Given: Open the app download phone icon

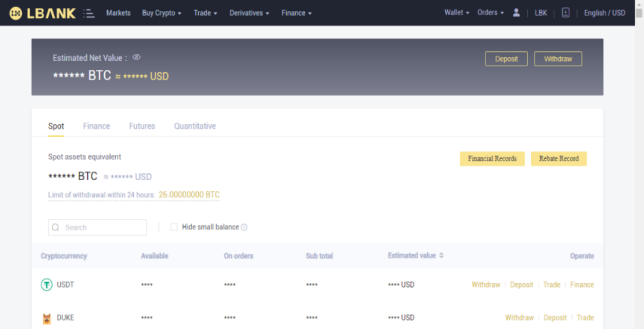Looking at the screenshot, I should pos(566,13).
